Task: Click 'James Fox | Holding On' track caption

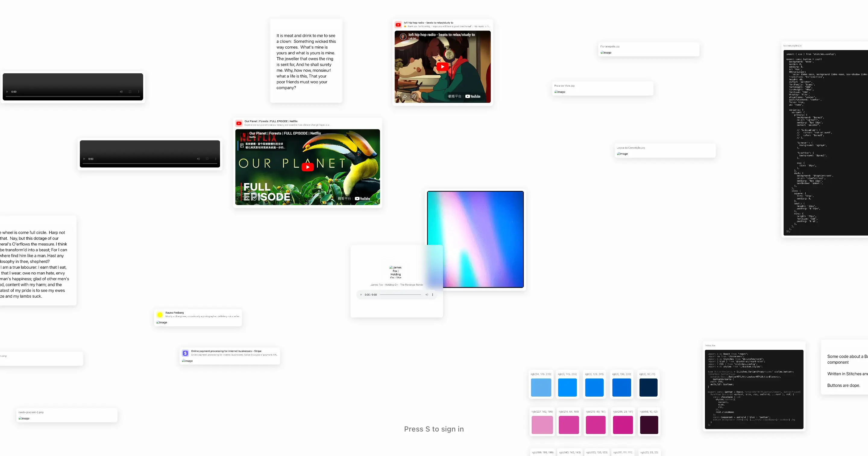Action: click(x=397, y=285)
